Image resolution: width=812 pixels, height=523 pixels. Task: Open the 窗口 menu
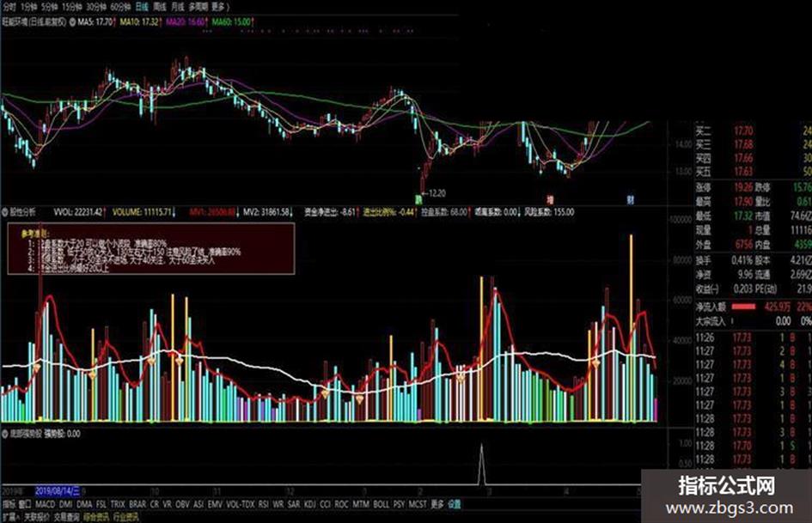(24, 503)
